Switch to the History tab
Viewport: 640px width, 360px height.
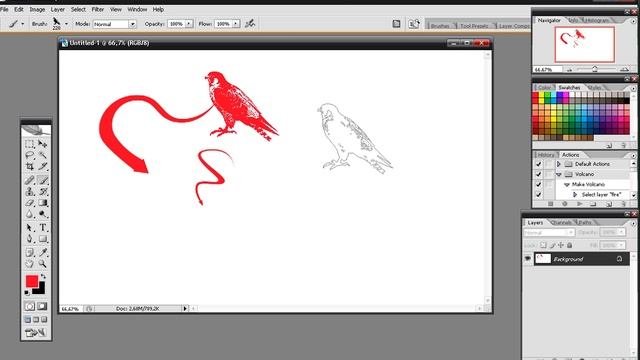(546, 155)
